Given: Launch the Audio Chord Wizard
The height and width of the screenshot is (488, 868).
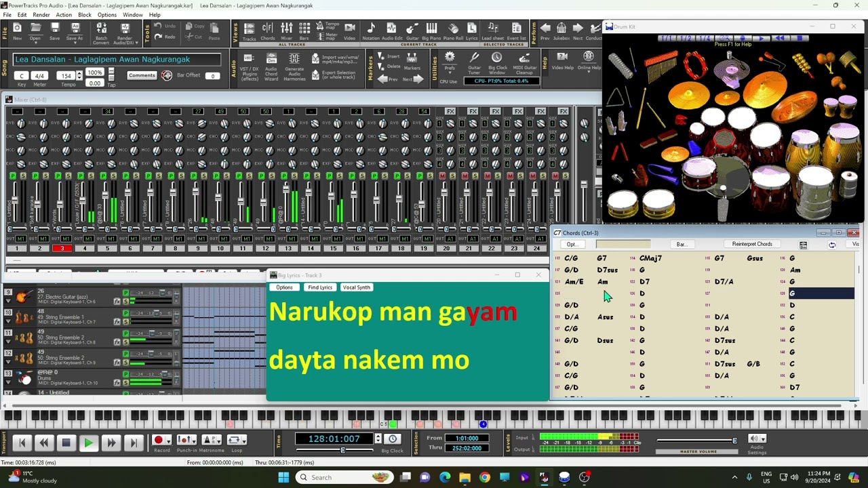Looking at the screenshot, I should 271,67.
